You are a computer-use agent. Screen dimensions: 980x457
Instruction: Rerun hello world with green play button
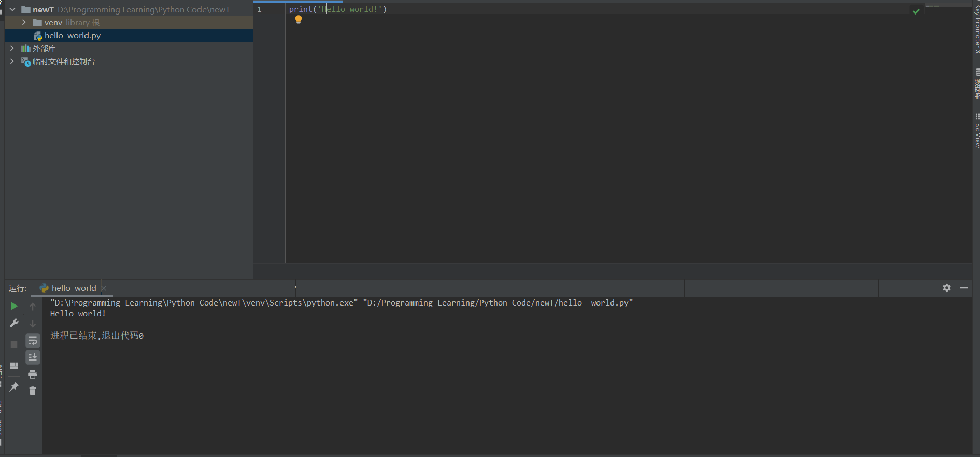14,306
